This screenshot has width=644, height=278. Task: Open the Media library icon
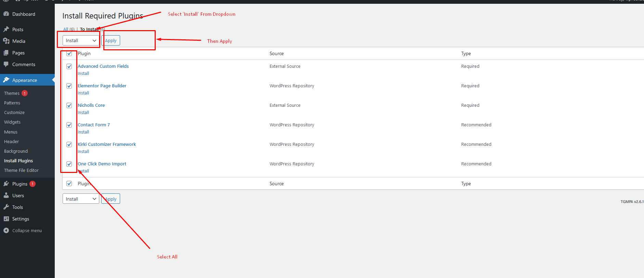click(x=6, y=41)
